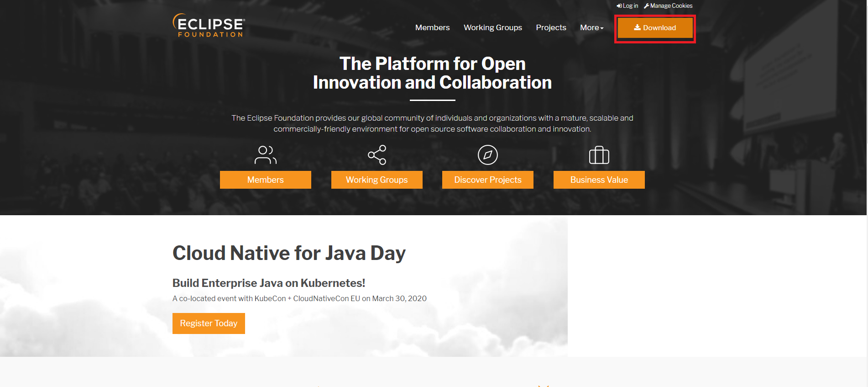The width and height of the screenshot is (868, 387).
Task: Open Manage Cookies settings
Action: click(x=668, y=6)
